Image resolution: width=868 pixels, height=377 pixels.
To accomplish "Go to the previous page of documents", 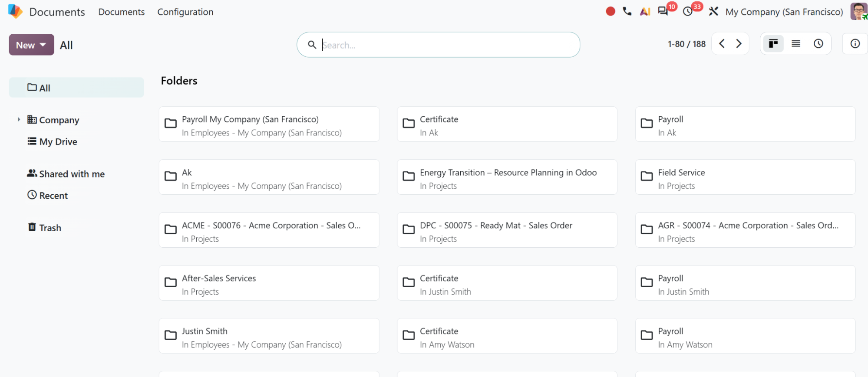I will [722, 43].
